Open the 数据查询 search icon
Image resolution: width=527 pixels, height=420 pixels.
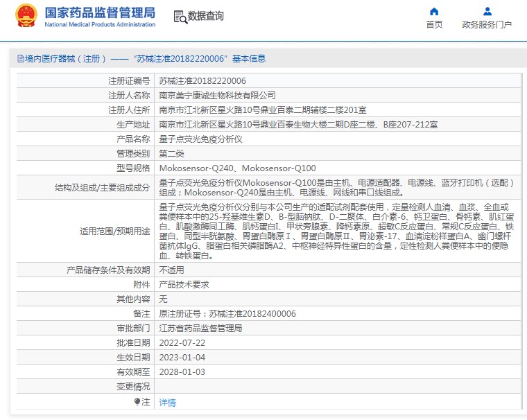(x=180, y=17)
